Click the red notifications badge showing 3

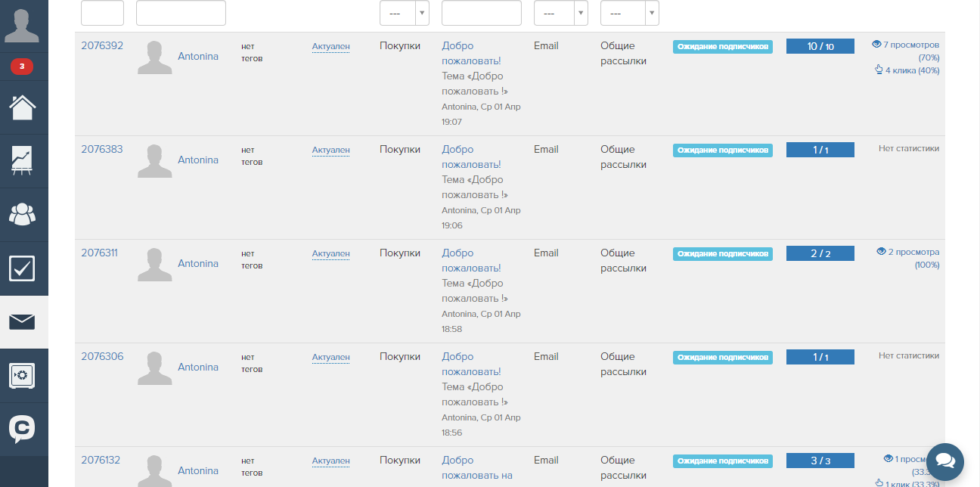point(22,67)
